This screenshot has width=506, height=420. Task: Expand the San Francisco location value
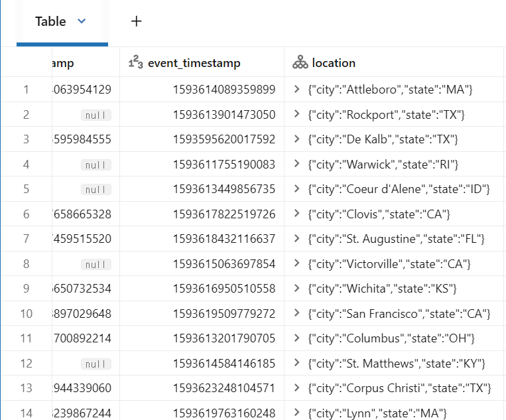pyautogui.click(x=296, y=313)
